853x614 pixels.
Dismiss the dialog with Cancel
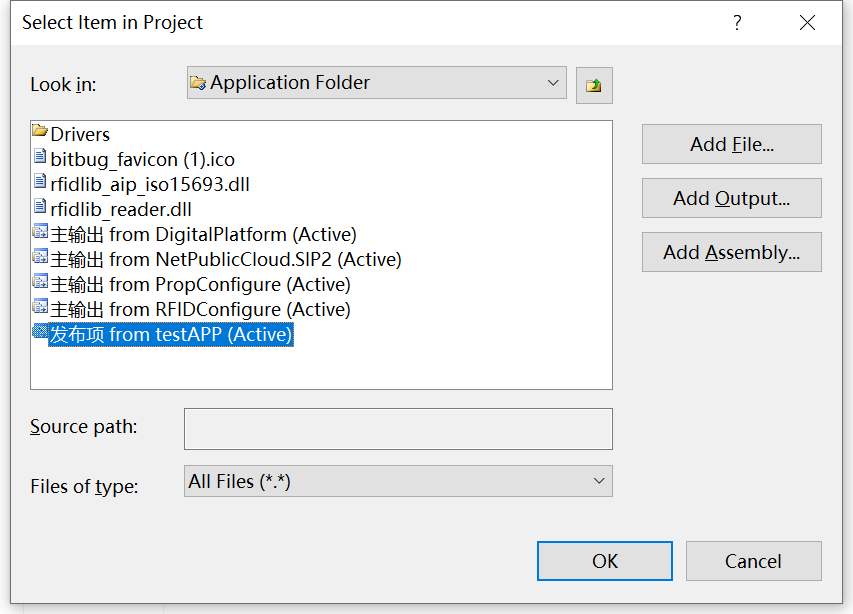753,561
